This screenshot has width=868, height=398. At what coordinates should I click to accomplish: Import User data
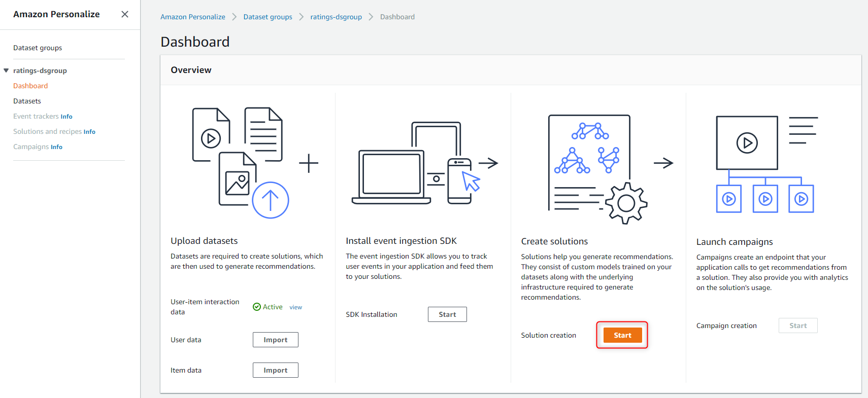pos(276,340)
